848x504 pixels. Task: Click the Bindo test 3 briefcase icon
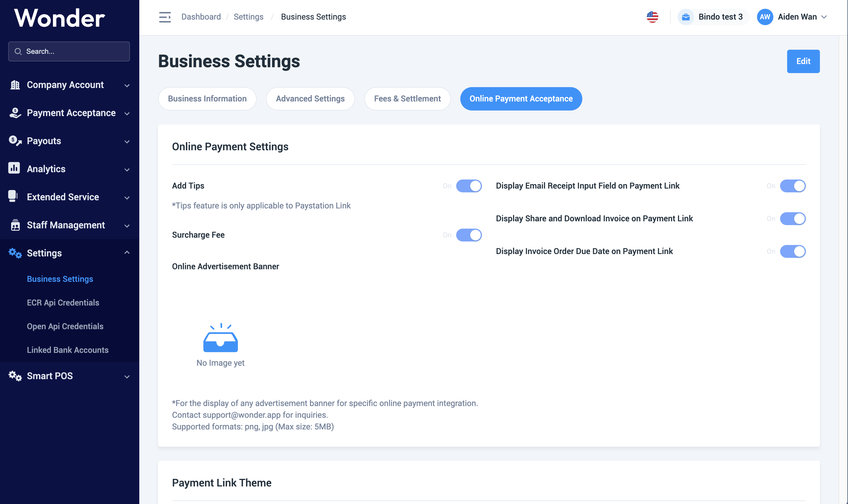coord(686,17)
